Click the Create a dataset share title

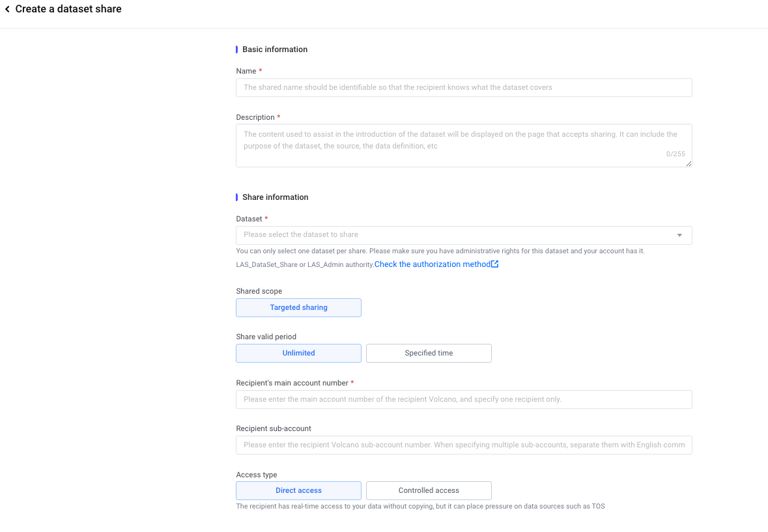point(68,9)
